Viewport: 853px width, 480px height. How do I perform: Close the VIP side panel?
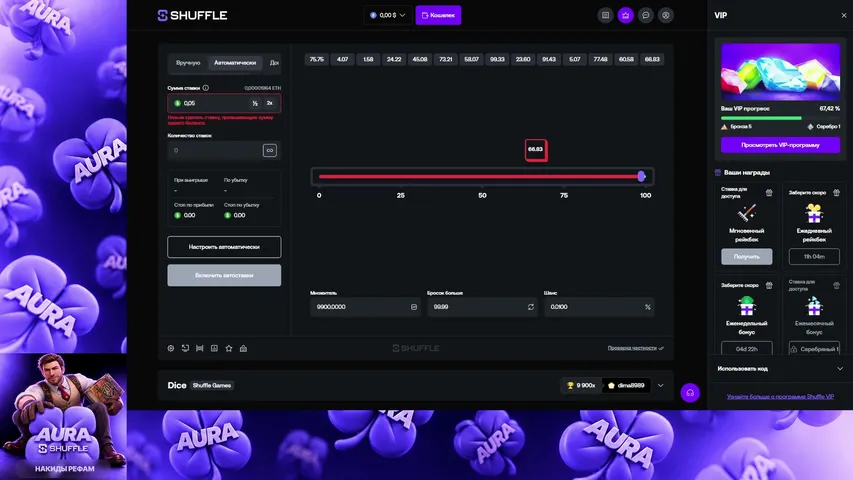click(844, 15)
